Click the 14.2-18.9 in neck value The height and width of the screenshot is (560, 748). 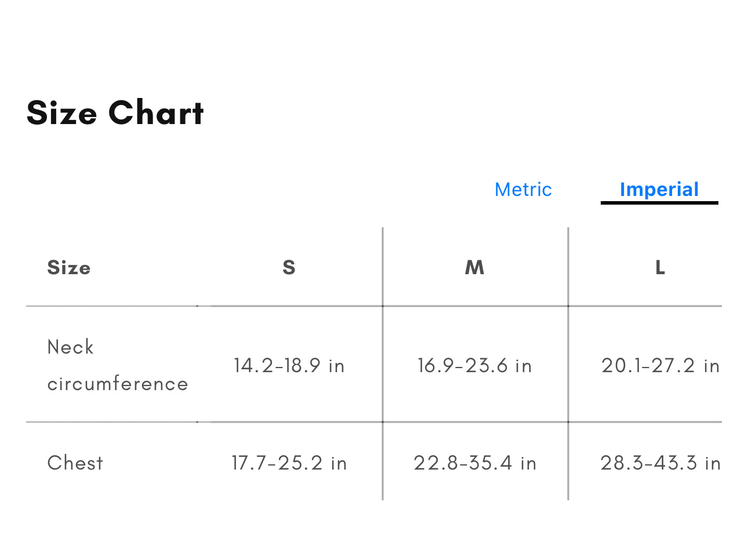pos(289,366)
